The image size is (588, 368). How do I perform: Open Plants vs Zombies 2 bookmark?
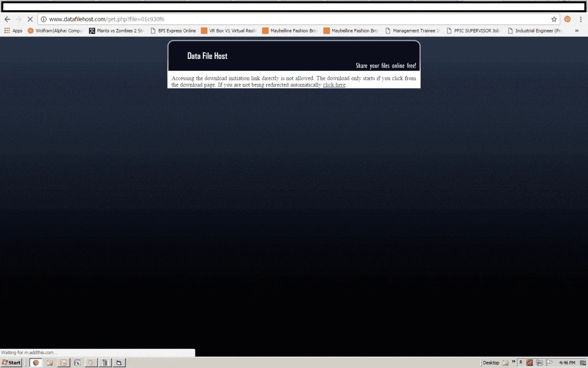[117, 30]
